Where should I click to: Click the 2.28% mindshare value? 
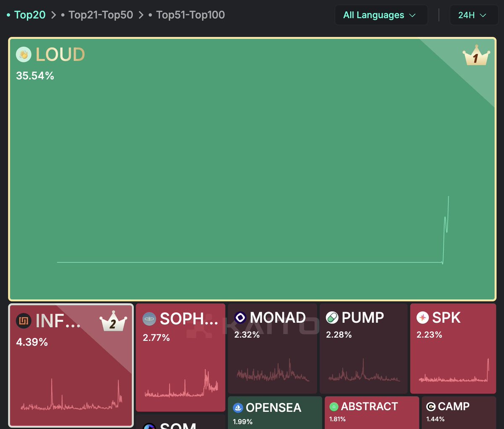(x=339, y=335)
